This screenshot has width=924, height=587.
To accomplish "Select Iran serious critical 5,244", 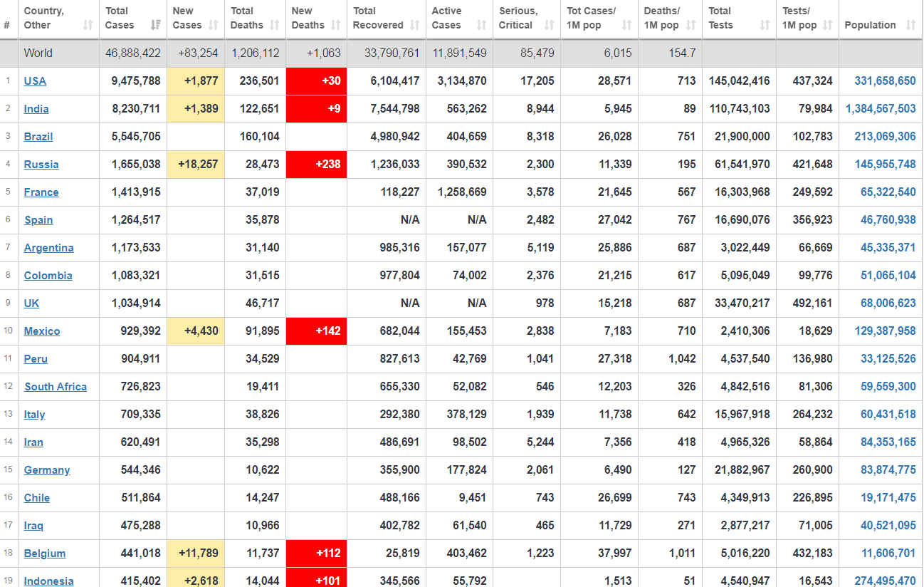I will tap(540, 442).
